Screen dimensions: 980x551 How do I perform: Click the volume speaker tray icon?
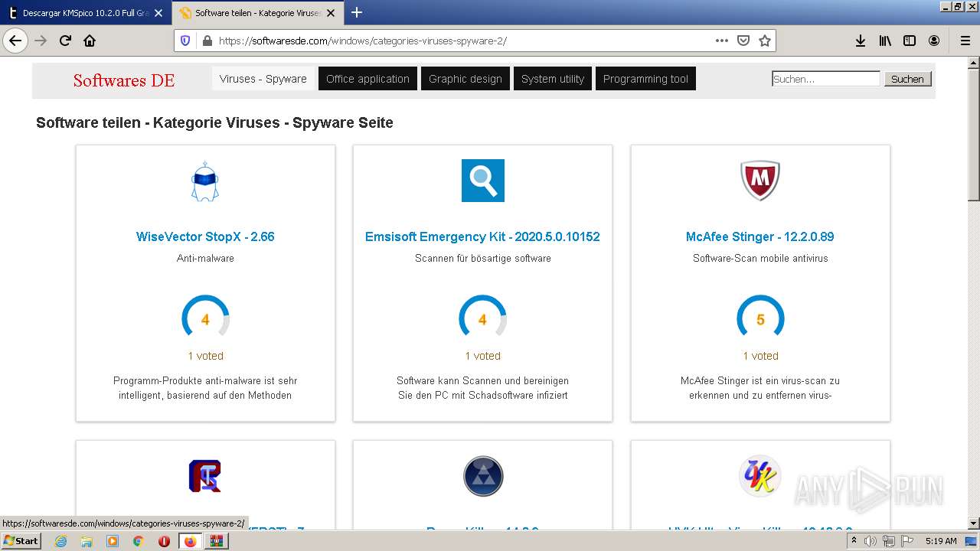[x=871, y=541]
